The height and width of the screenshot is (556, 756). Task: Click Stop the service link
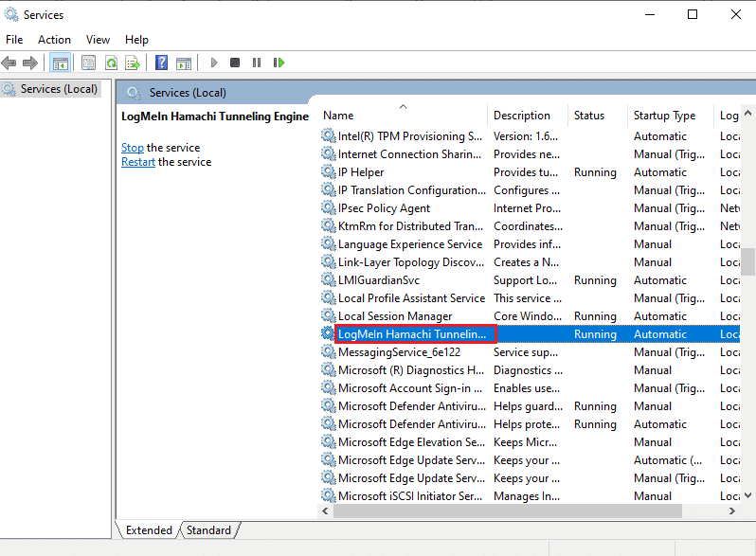coord(133,148)
